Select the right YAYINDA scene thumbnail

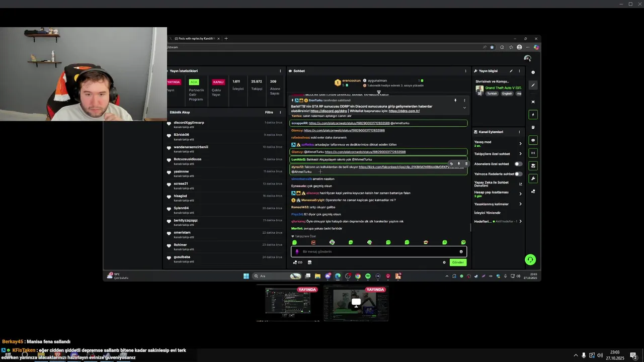click(356, 303)
